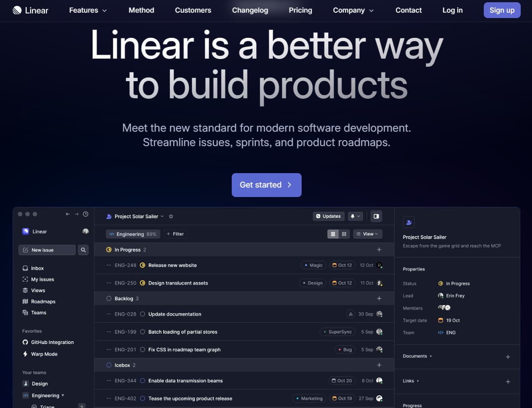Switch to board grid layout view
The width and height of the screenshot is (532, 408).
(344, 234)
